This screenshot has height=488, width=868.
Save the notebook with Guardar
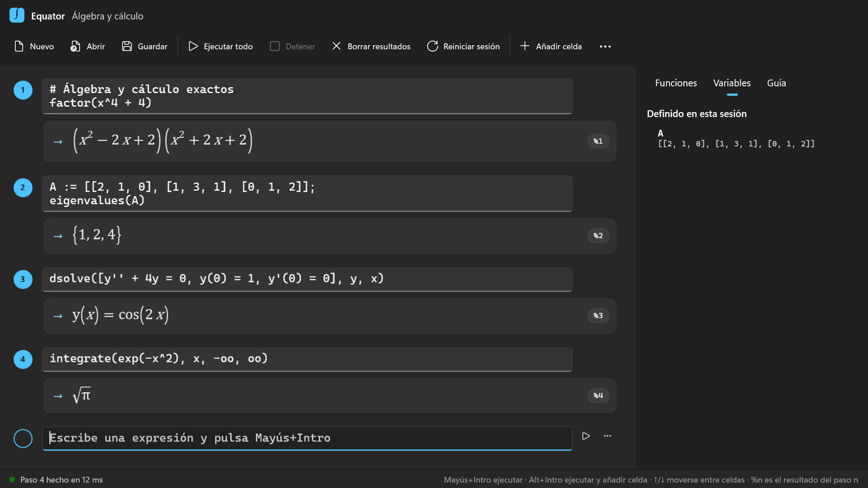pyautogui.click(x=145, y=46)
